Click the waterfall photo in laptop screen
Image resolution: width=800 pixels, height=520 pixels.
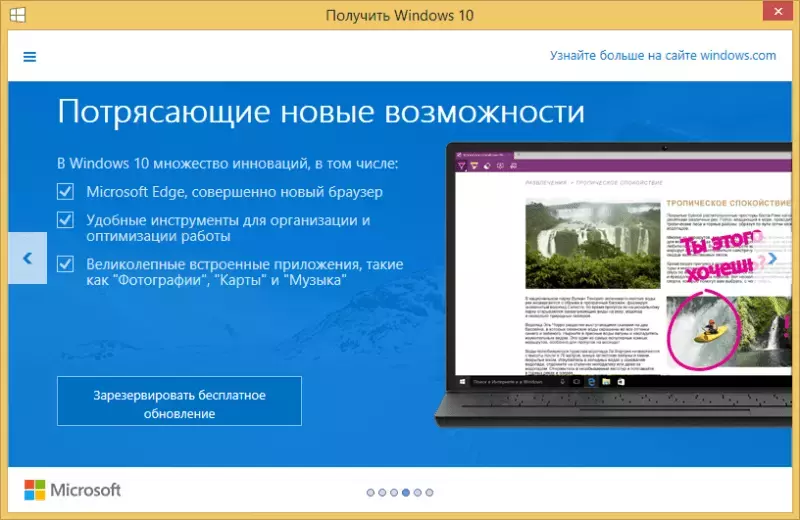(593, 245)
